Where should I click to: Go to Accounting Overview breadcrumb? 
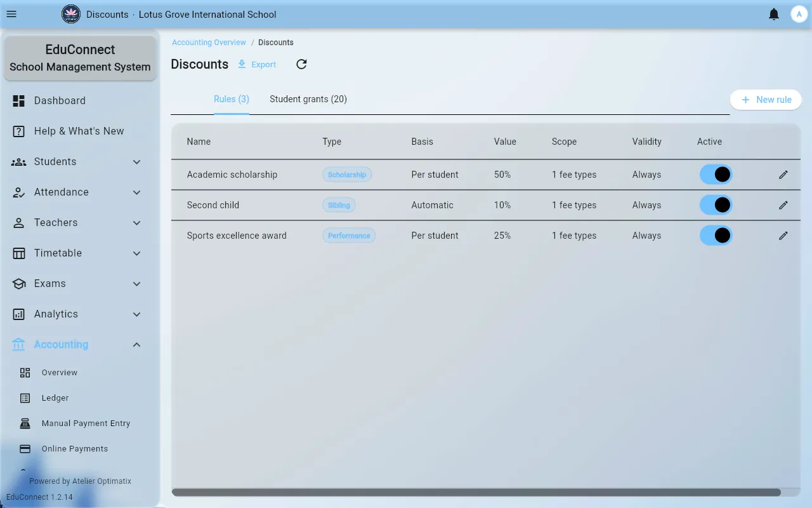pos(209,43)
